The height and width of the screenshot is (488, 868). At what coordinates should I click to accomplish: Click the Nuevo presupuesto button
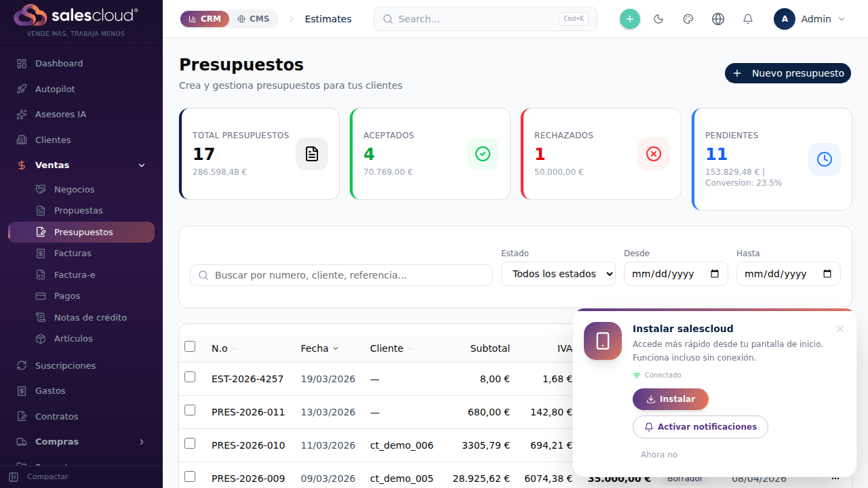click(x=788, y=73)
